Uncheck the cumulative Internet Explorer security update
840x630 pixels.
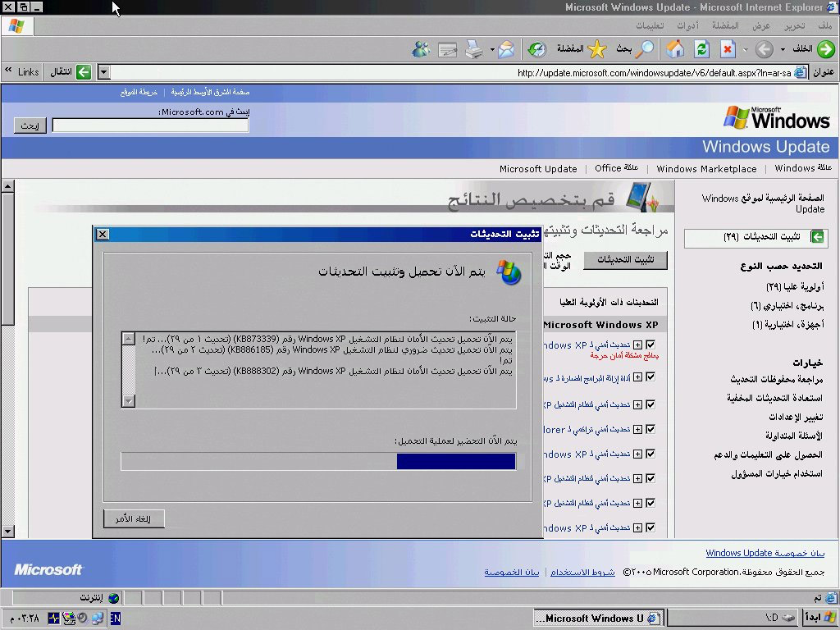(x=651, y=429)
